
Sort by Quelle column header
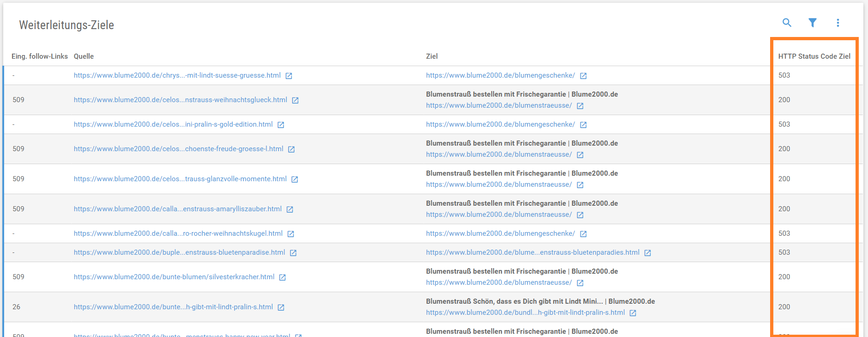click(x=84, y=56)
